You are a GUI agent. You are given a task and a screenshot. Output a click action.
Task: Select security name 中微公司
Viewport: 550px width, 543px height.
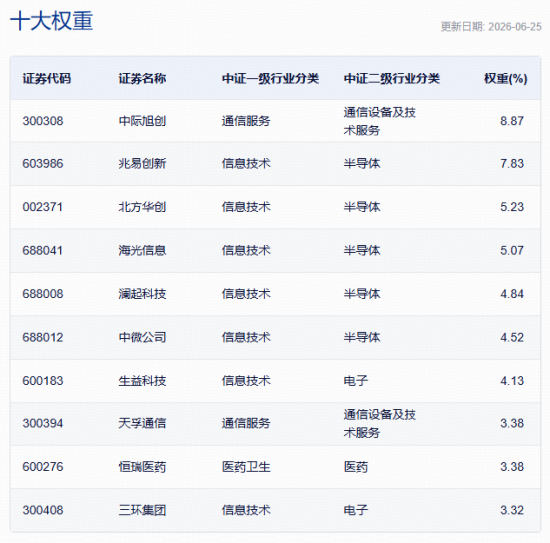(142, 337)
